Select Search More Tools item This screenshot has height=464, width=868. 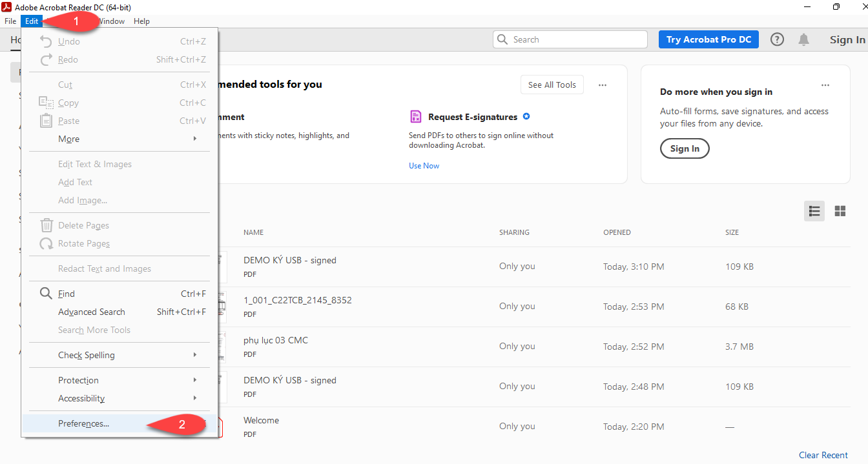tap(120, 330)
